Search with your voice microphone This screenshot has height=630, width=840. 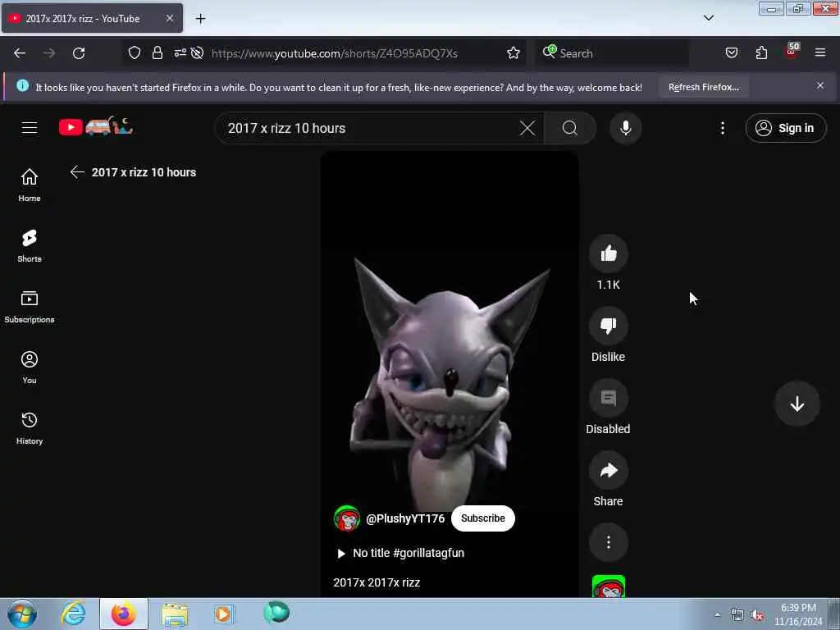pos(625,128)
